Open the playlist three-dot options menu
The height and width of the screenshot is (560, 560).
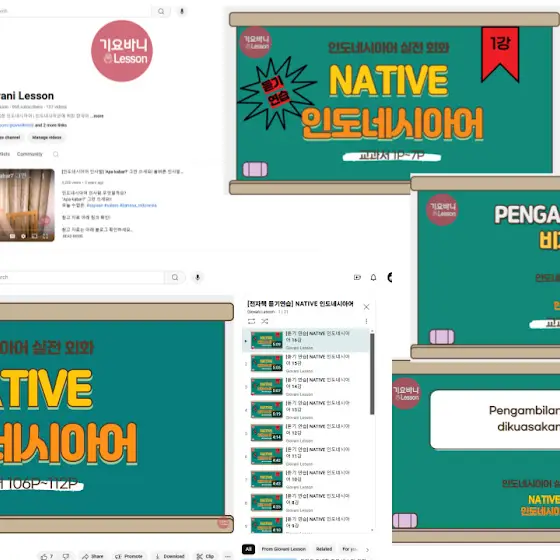366,321
